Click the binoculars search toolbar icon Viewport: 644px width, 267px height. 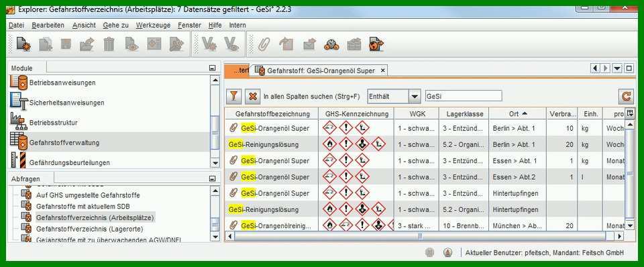click(331, 44)
